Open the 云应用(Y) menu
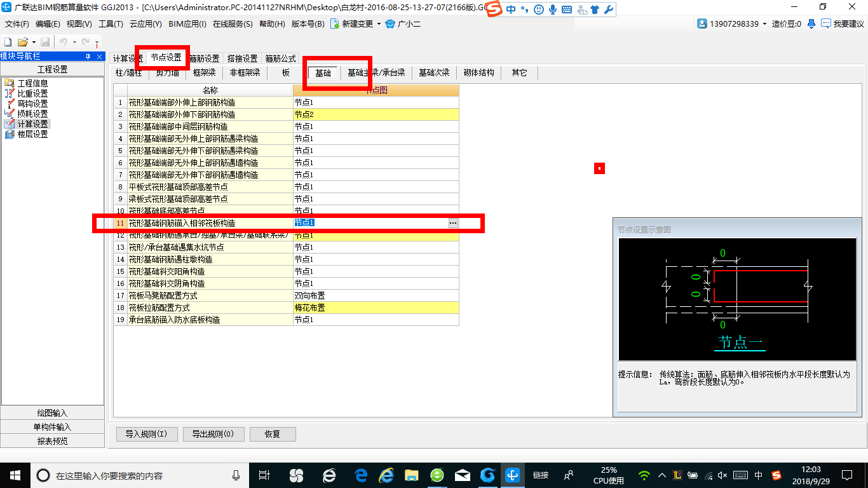The height and width of the screenshot is (488, 868). click(146, 24)
